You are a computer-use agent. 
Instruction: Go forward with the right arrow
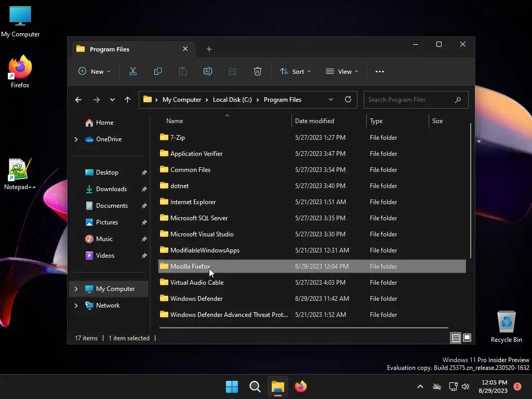(96, 100)
